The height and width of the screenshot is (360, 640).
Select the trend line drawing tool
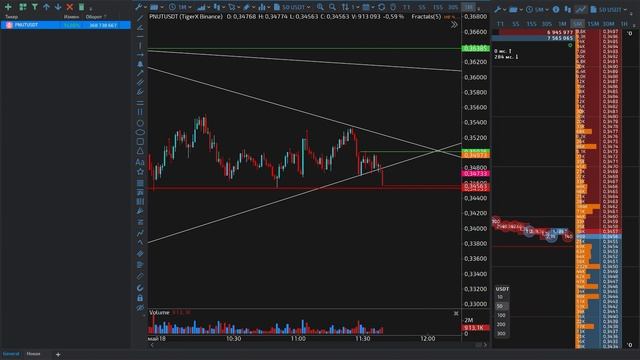pos(140,18)
